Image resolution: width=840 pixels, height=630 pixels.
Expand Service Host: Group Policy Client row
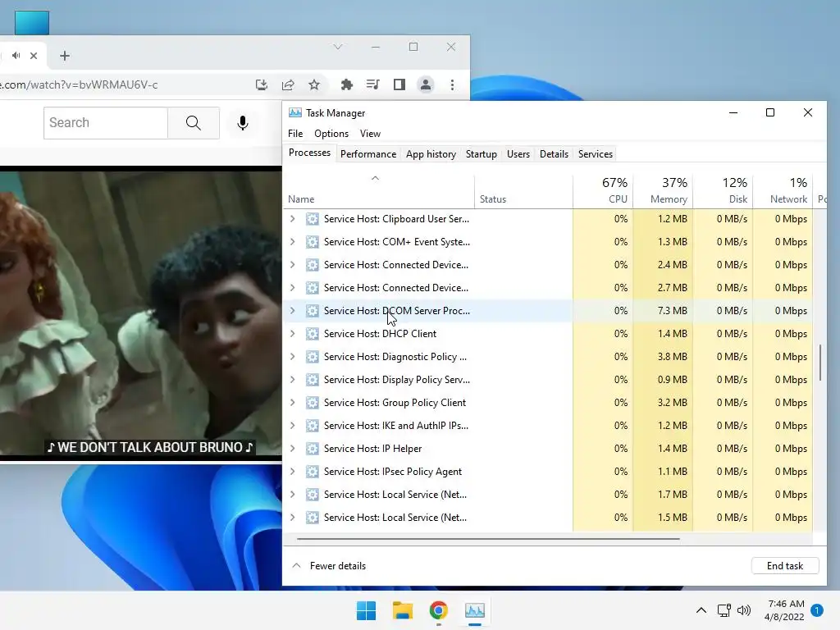point(293,402)
